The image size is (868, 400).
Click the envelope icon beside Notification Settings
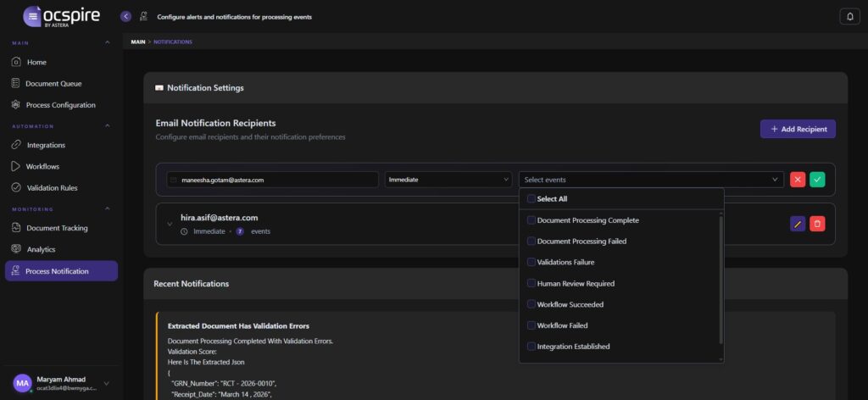159,88
